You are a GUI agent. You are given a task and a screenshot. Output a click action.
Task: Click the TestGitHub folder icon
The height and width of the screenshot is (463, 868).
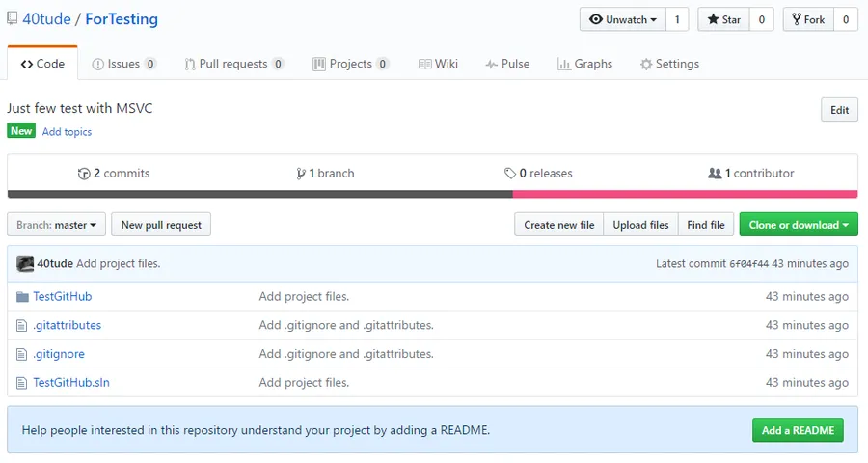[22, 297]
